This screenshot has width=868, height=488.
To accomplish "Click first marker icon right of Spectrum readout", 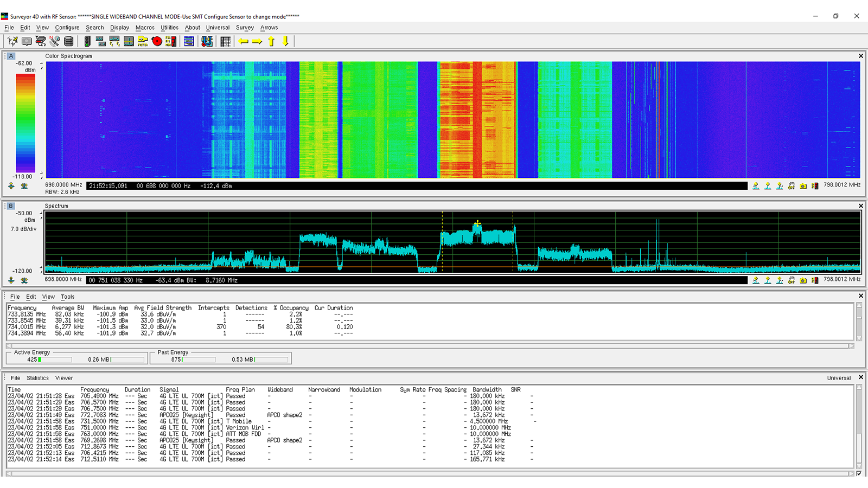I will pyautogui.click(x=756, y=280).
